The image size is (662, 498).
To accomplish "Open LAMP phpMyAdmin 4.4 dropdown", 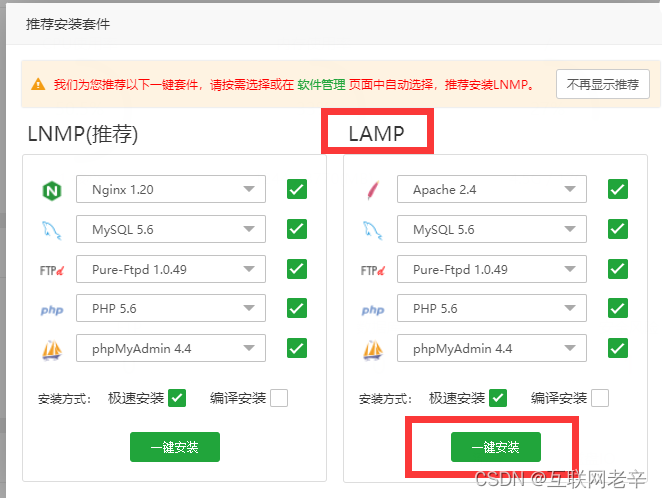I will 492,348.
